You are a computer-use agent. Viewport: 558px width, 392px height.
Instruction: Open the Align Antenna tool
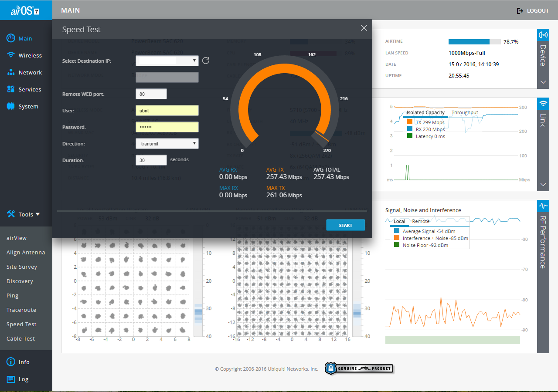pos(26,253)
